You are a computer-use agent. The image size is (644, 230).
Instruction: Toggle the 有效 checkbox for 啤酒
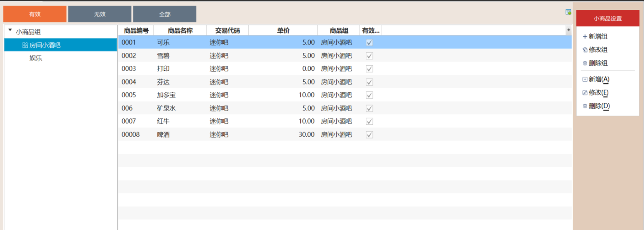coord(369,135)
